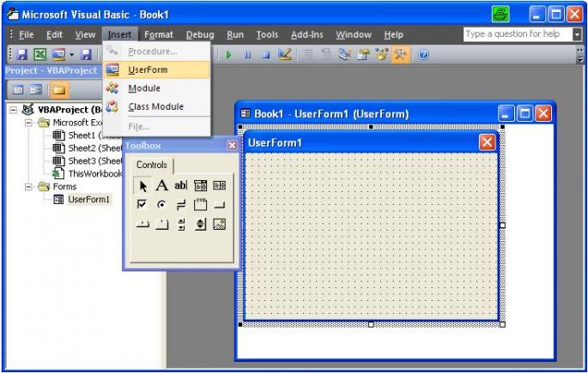The height and width of the screenshot is (373, 588).
Task: Select the CommandButton control in Toolbox
Action: (x=220, y=204)
